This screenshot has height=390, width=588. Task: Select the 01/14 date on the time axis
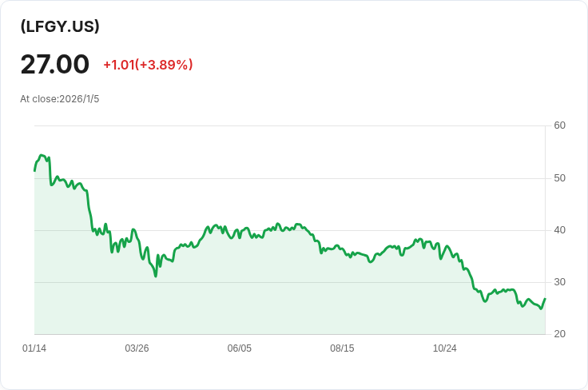(34, 348)
